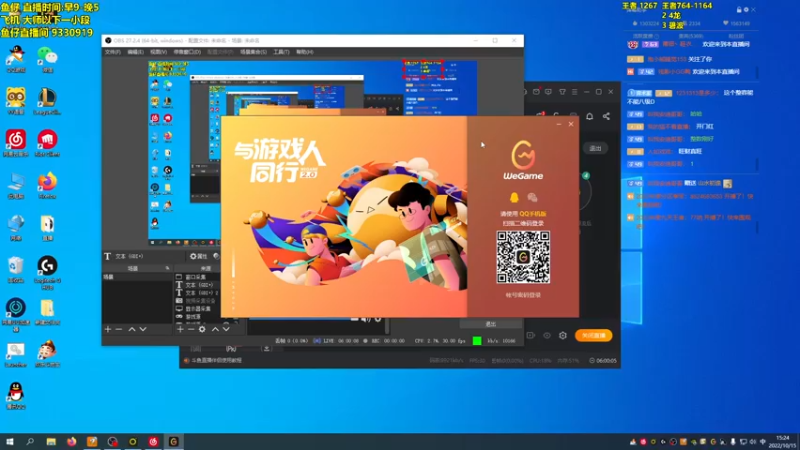
Task: Click the green status square in OBS status bar
Action: tap(477, 341)
